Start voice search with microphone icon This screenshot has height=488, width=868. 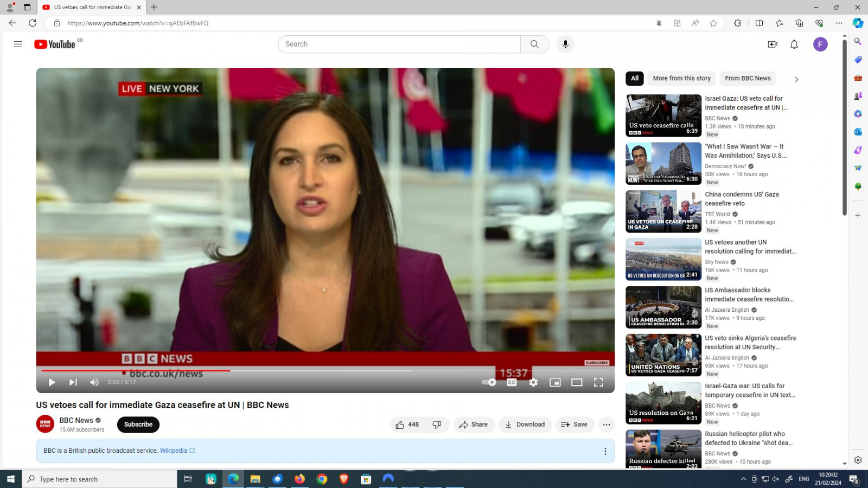click(565, 44)
